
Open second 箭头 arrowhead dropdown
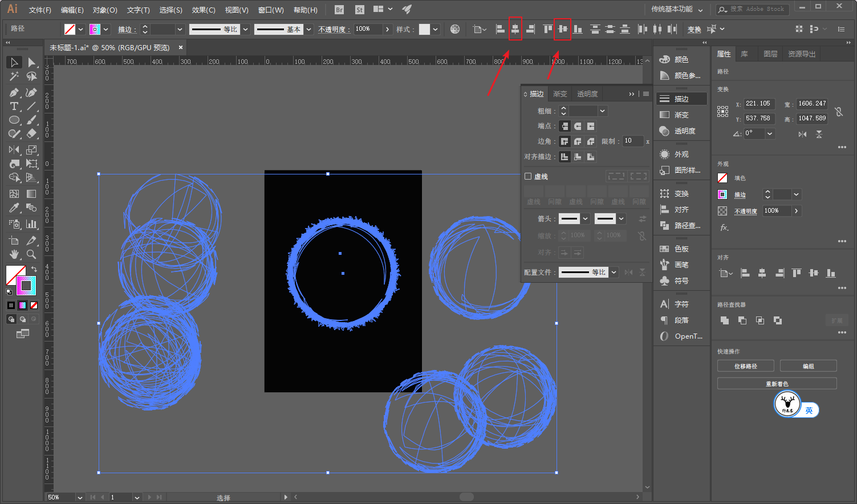point(622,218)
